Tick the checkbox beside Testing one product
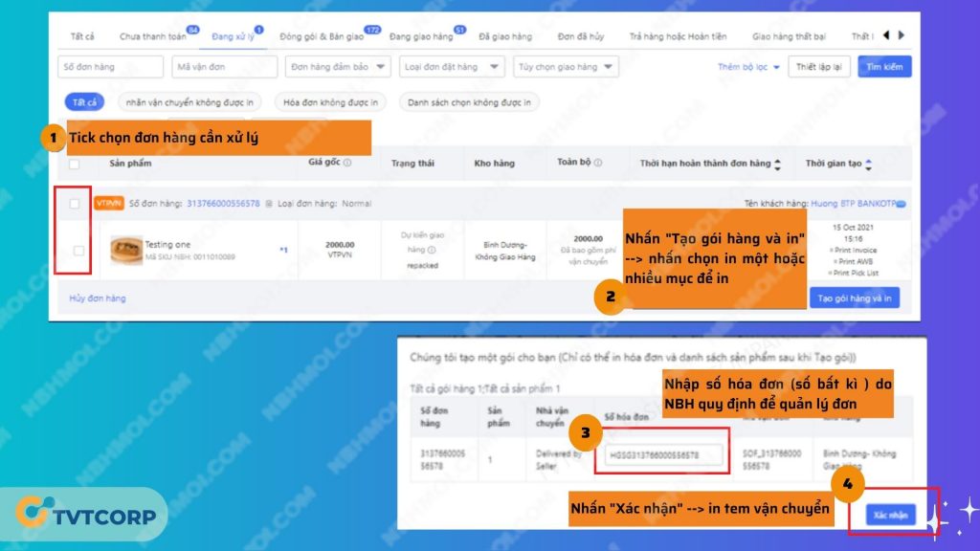The width and height of the screenshot is (980, 551). (78, 251)
